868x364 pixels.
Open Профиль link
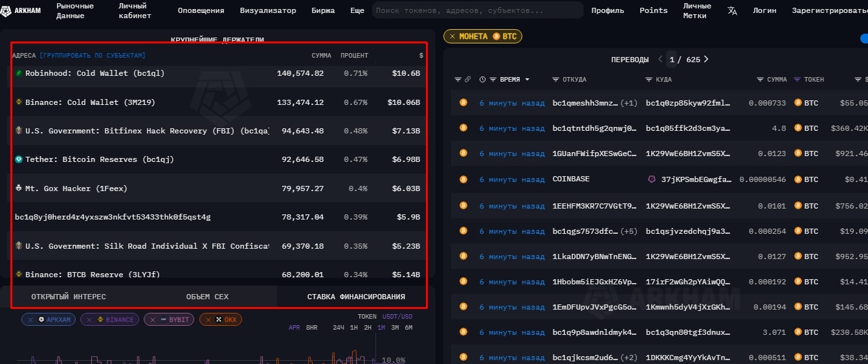608,10
